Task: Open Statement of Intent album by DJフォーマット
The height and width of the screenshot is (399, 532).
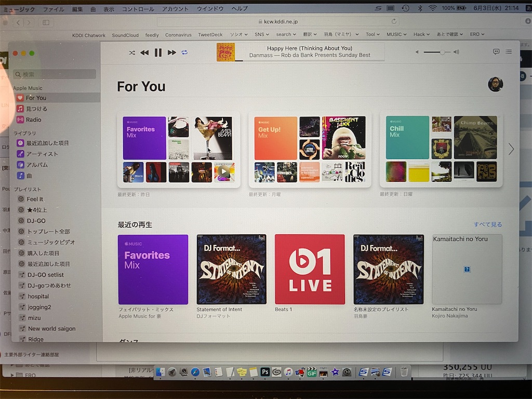Action: tap(231, 269)
